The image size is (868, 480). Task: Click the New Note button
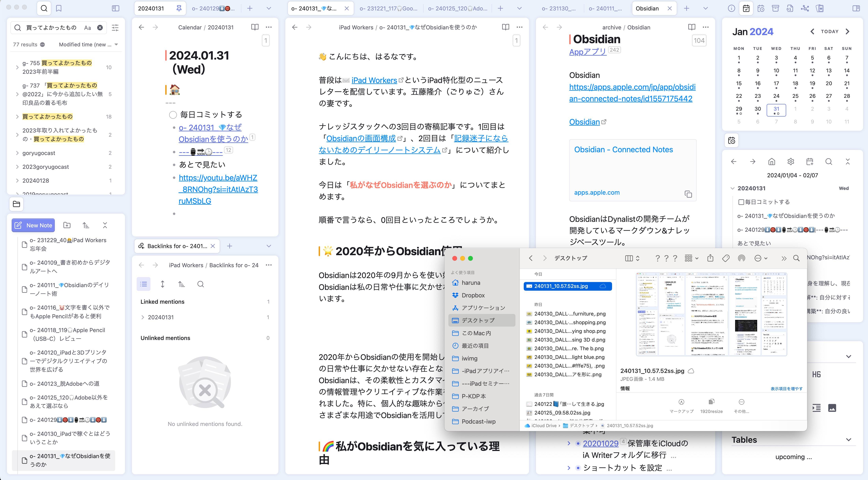[x=33, y=225]
